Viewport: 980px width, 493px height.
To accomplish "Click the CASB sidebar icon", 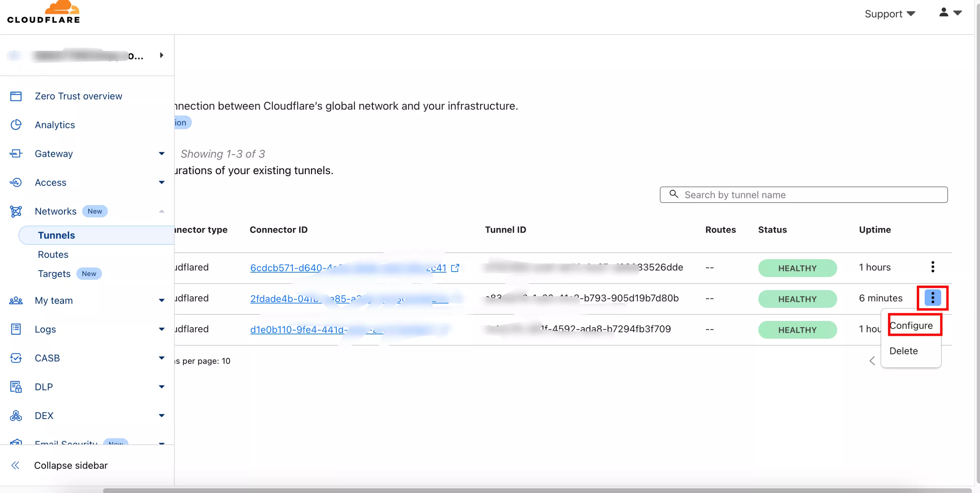I will (16, 358).
